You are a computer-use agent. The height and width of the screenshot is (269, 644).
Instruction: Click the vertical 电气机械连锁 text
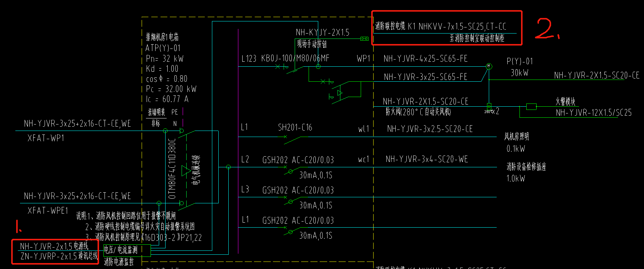(196, 170)
